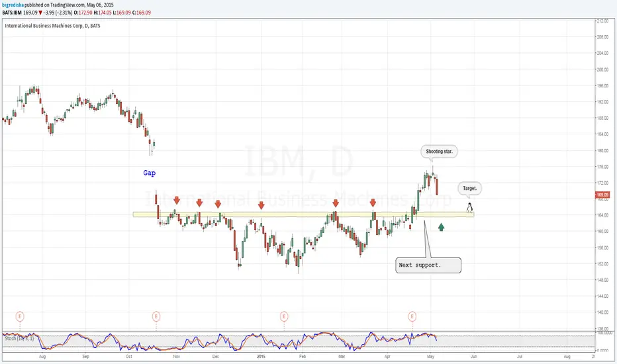Select the green up arrow below the yellow band
This screenshot has height=364, width=617.
[441, 226]
